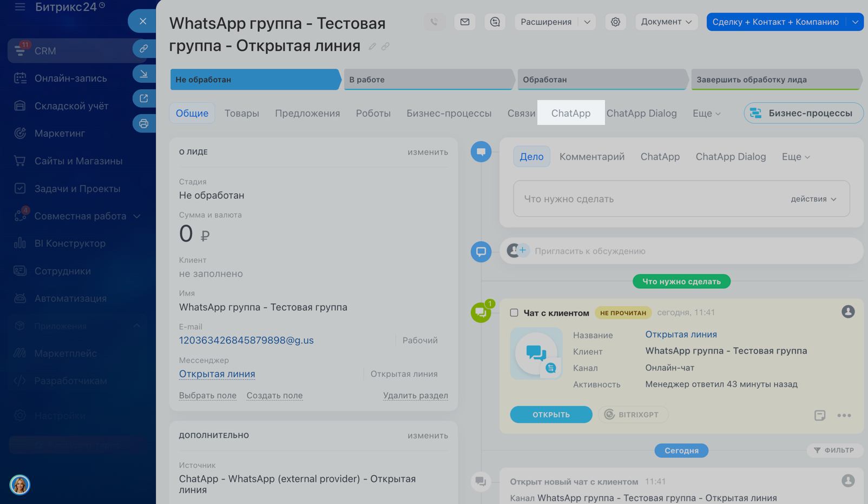This screenshot has width=868, height=504.
Task: Switch to the ChatApp Dialog tab
Action: (x=641, y=113)
